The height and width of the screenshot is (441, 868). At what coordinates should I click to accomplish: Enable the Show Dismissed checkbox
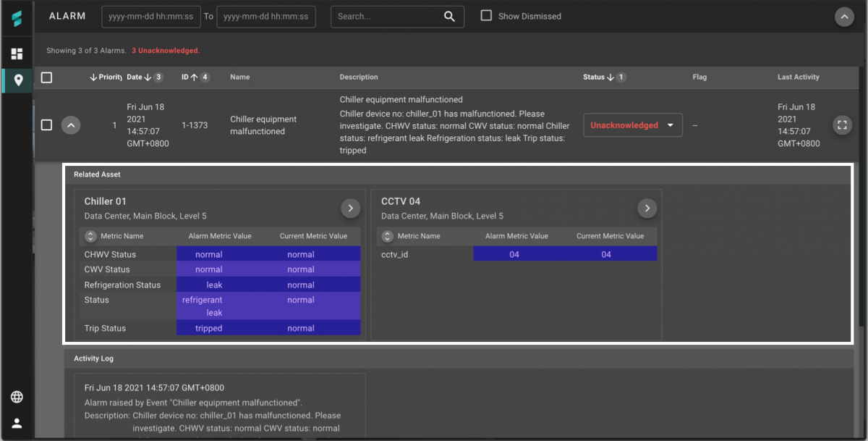486,15
